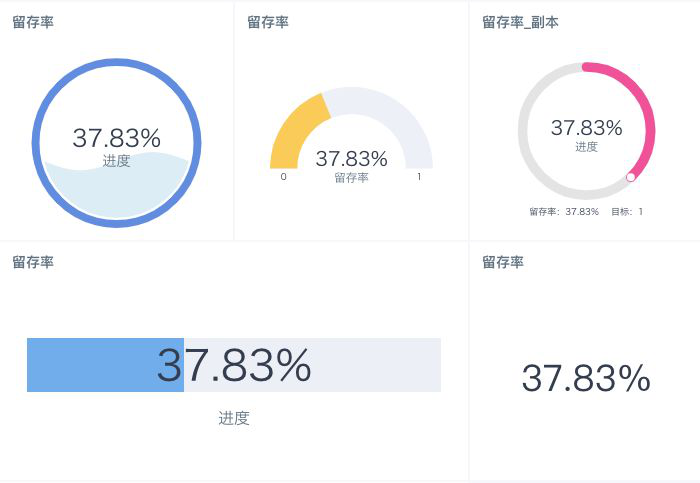
Task: Click the 37.83% figure in the bottom-right card
Action: (x=586, y=379)
